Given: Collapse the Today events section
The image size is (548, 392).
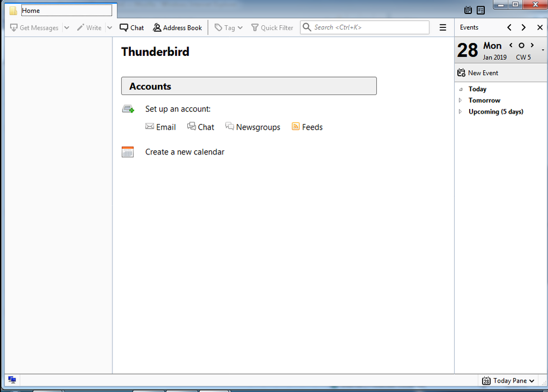Looking at the screenshot, I should click(461, 89).
